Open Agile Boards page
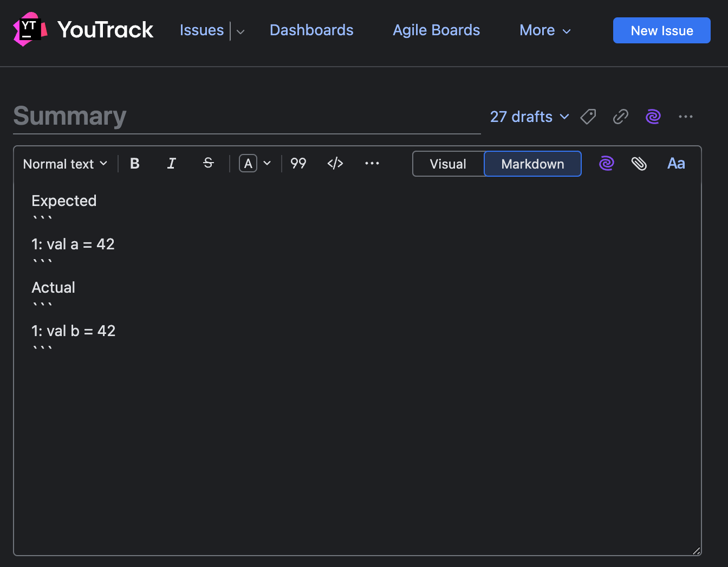 coord(437,30)
